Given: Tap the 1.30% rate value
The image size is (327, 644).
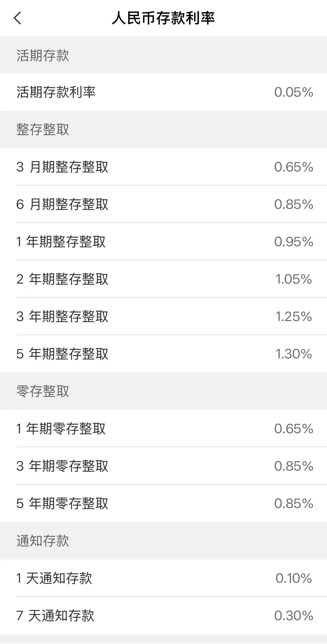Looking at the screenshot, I should click(x=293, y=354).
